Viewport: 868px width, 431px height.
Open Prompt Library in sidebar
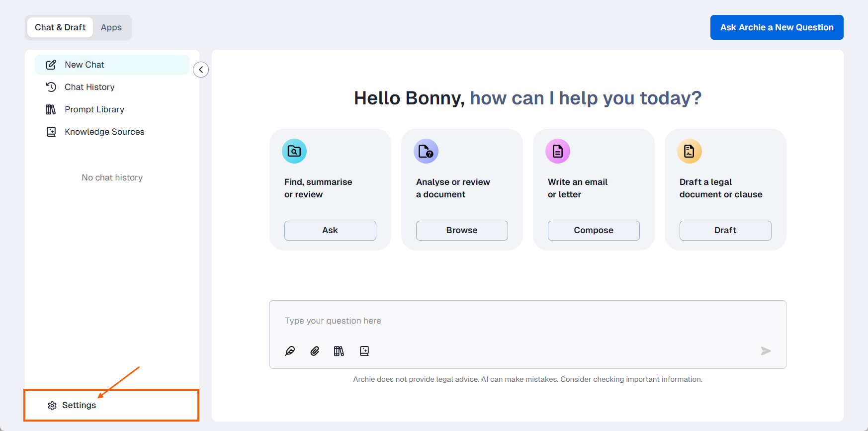(x=94, y=109)
